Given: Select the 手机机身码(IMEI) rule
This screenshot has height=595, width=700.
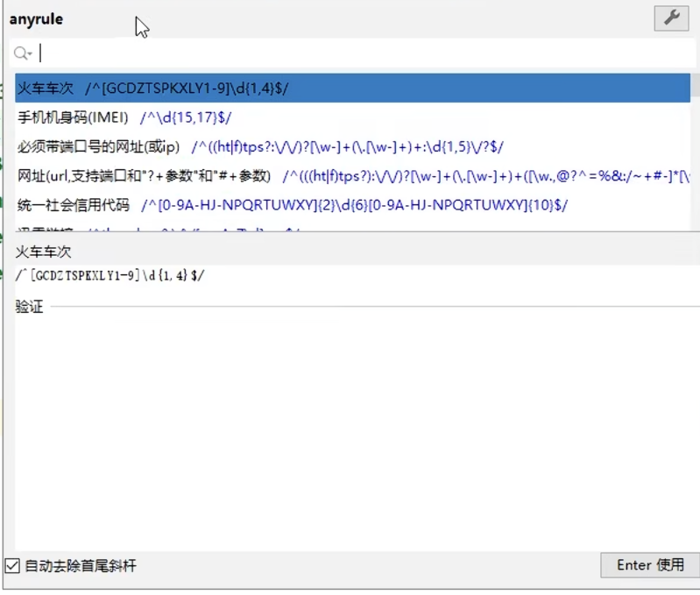Looking at the screenshot, I should pyautogui.click(x=73, y=117).
